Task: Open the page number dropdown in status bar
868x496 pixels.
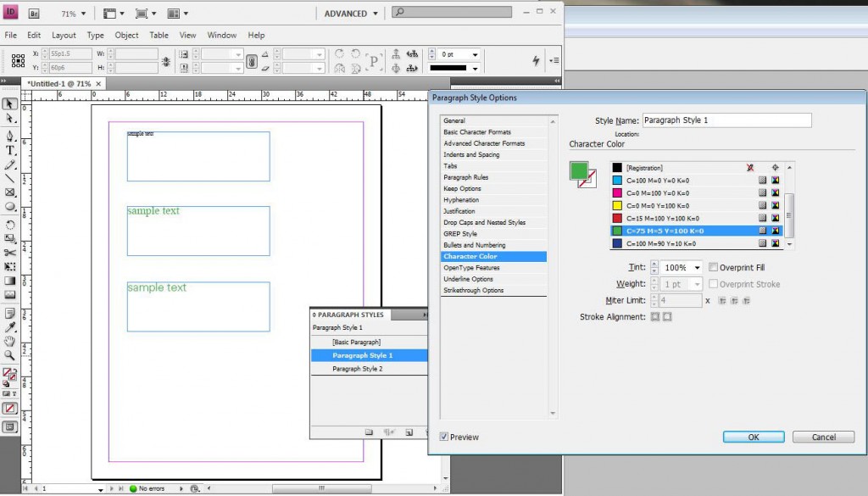Action: point(100,489)
